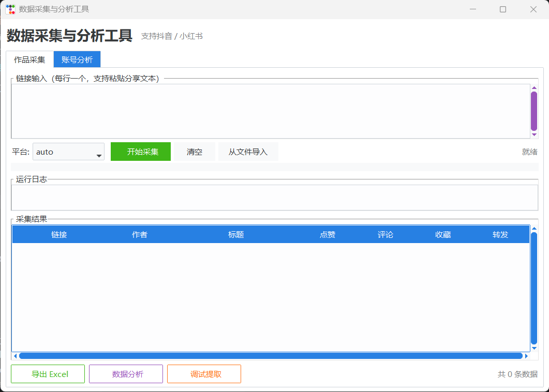Click the 就绪 status text

coord(529,152)
